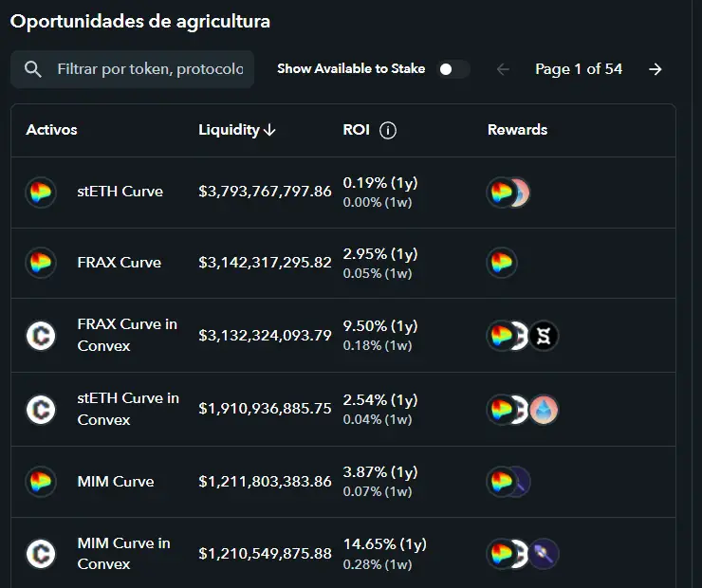This screenshot has height=588, width=702.
Task: Click the FRAX Curve in Convex icon
Action: pyautogui.click(x=41, y=336)
